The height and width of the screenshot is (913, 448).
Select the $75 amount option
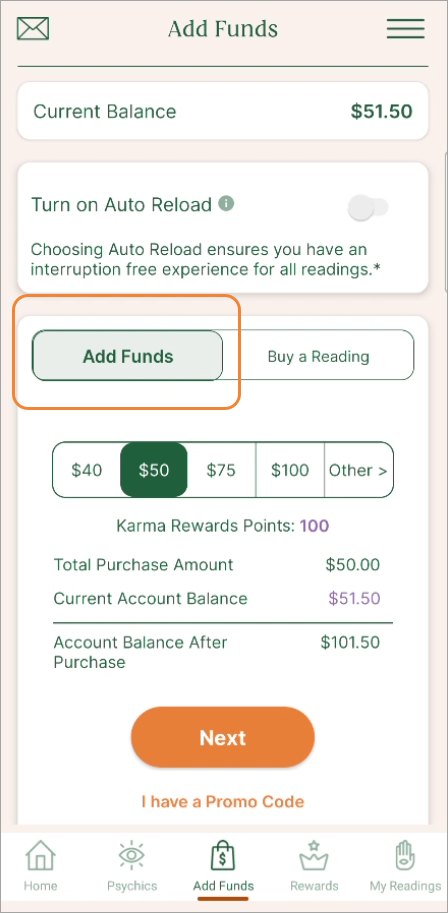tap(221, 470)
